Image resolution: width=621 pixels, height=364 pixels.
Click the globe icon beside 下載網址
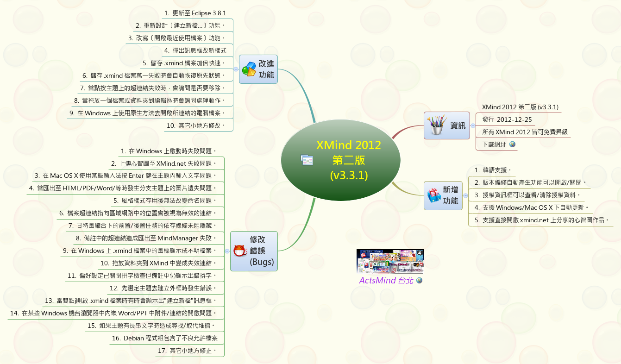tap(511, 144)
